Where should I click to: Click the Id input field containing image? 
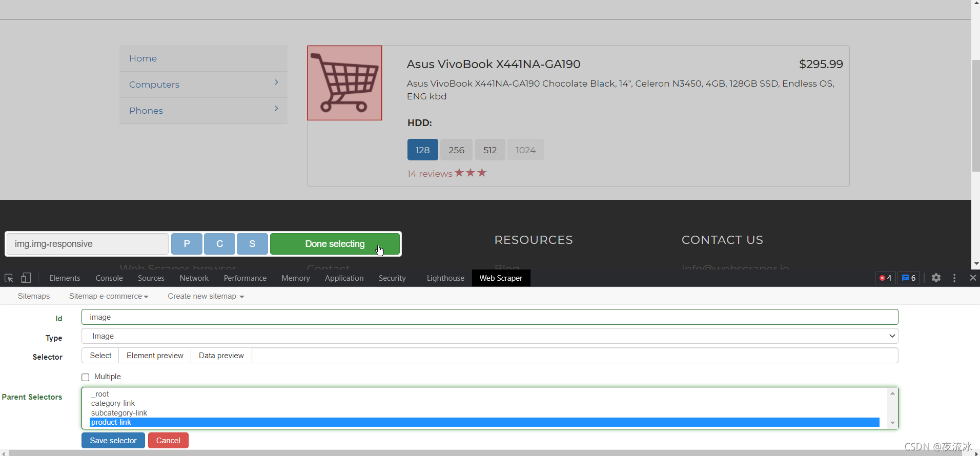(x=489, y=317)
